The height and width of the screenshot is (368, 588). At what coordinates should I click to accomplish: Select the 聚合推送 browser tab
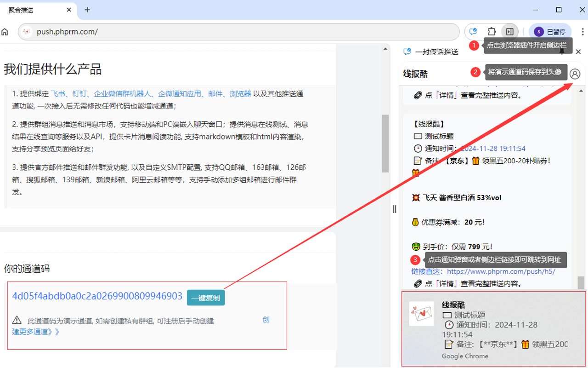[x=38, y=10]
